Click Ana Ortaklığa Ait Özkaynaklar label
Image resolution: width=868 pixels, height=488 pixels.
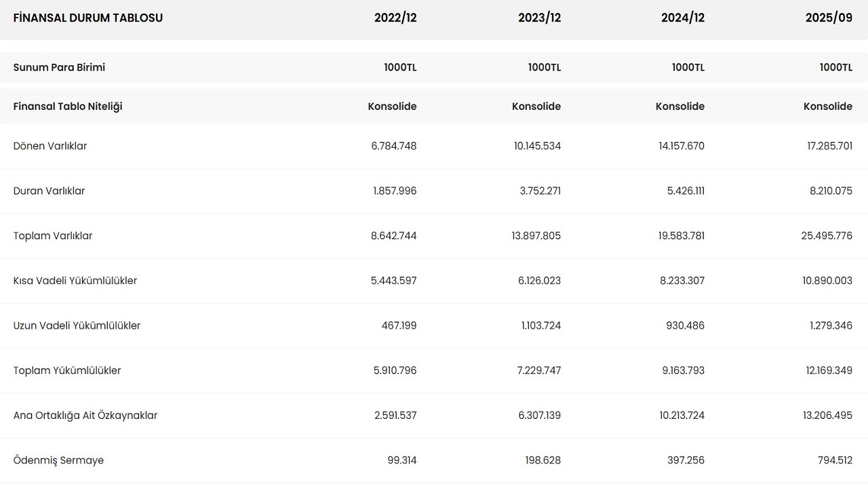[85, 415]
